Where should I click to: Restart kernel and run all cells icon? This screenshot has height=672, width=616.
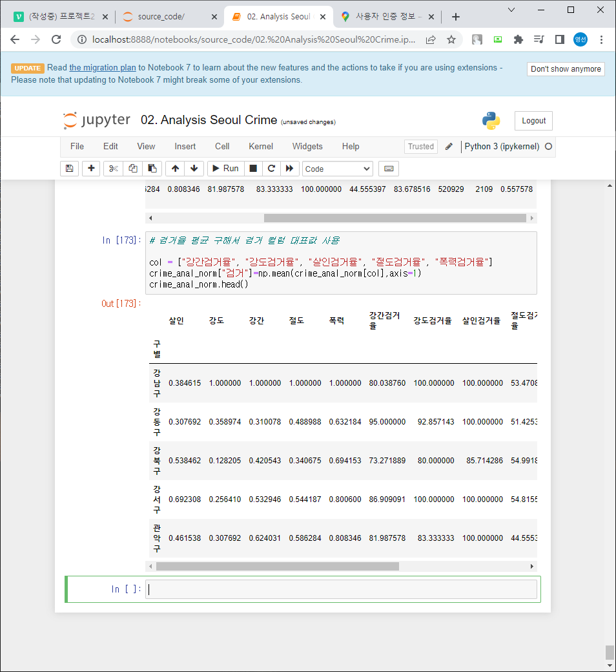point(289,169)
